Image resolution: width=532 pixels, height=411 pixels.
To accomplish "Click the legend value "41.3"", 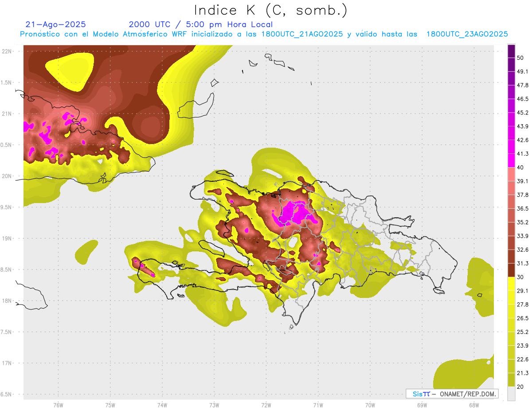I will 523,154.
